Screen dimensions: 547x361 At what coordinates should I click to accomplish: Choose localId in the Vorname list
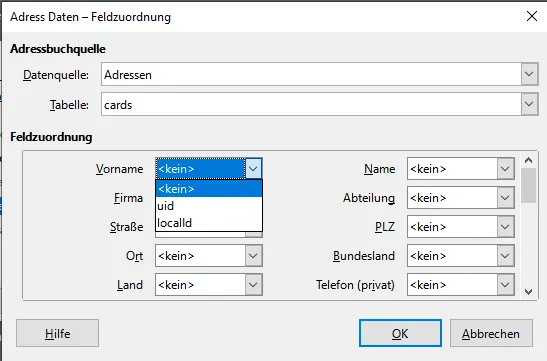point(209,223)
